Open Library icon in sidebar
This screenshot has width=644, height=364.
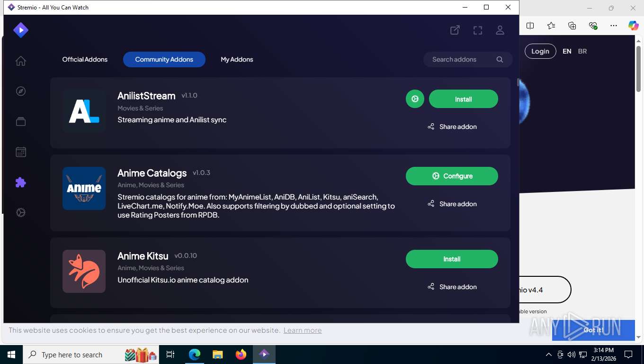click(20, 121)
